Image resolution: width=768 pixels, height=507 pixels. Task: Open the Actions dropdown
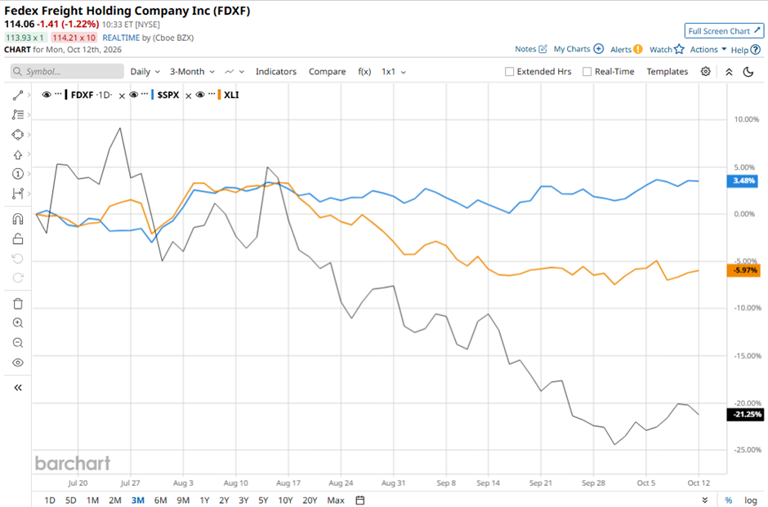click(x=708, y=49)
